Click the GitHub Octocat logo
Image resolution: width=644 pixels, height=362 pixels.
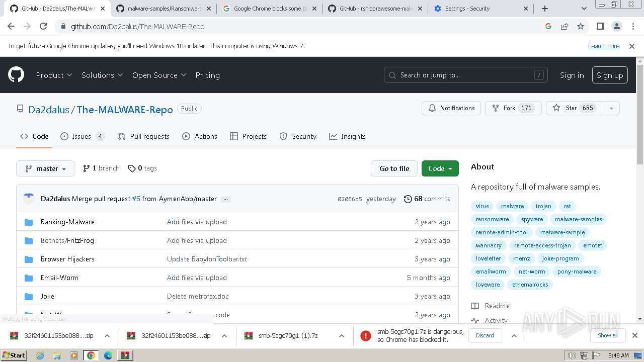[x=16, y=75]
